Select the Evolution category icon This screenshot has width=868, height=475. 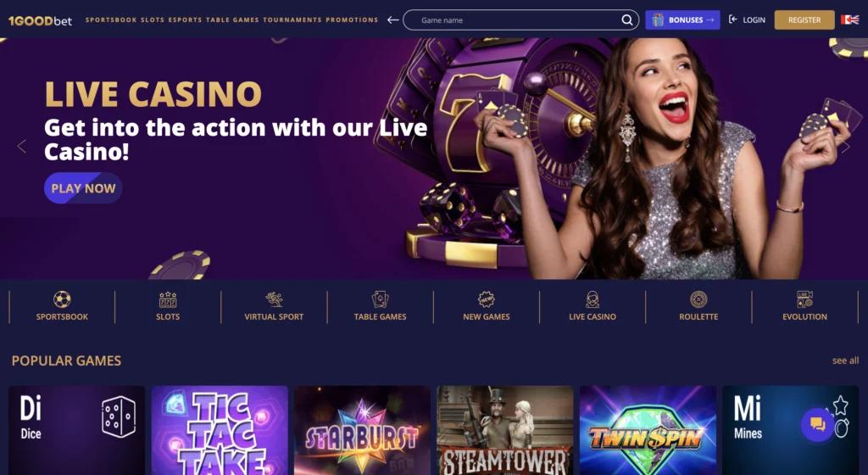[x=805, y=299]
